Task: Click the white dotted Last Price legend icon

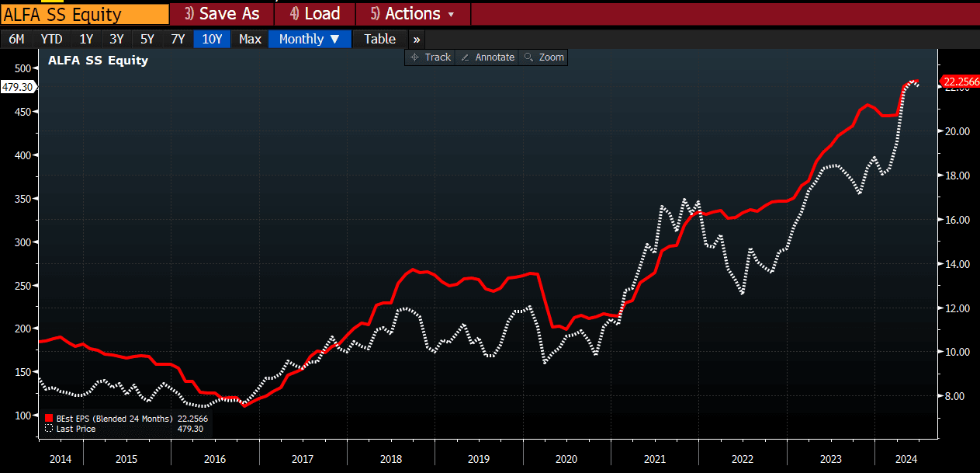Action: pyautogui.click(x=50, y=429)
